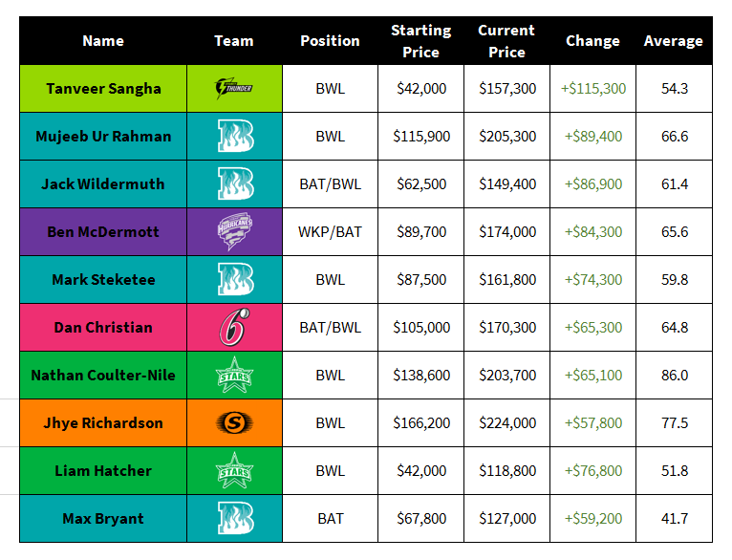Click Brisbane Heat logo beside Max Bryant
The image size is (732, 560).
(x=235, y=518)
